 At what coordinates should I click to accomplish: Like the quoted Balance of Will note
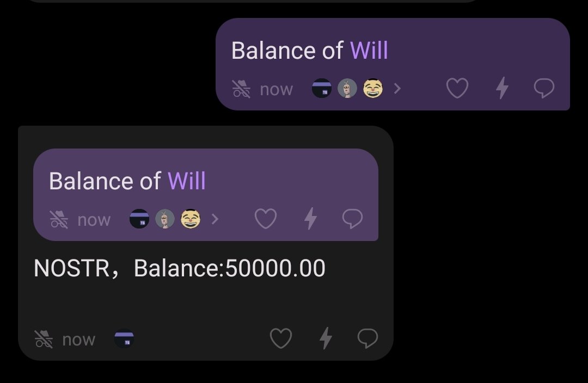(266, 219)
